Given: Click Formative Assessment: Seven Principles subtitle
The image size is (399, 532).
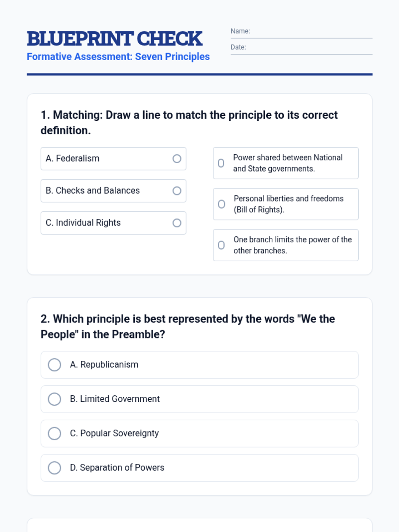Looking at the screenshot, I should (118, 57).
